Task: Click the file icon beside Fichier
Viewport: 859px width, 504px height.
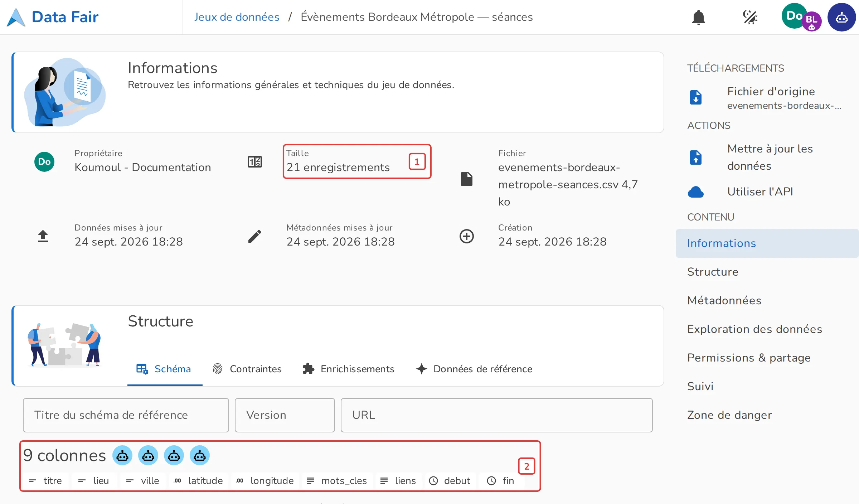Action: click(x=467, y=179)
